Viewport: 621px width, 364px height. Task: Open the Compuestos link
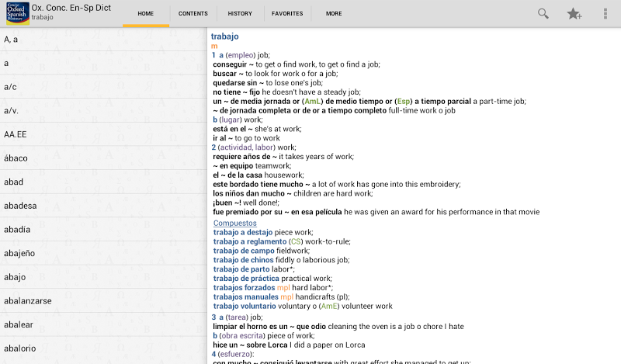(x=235, y=224)
